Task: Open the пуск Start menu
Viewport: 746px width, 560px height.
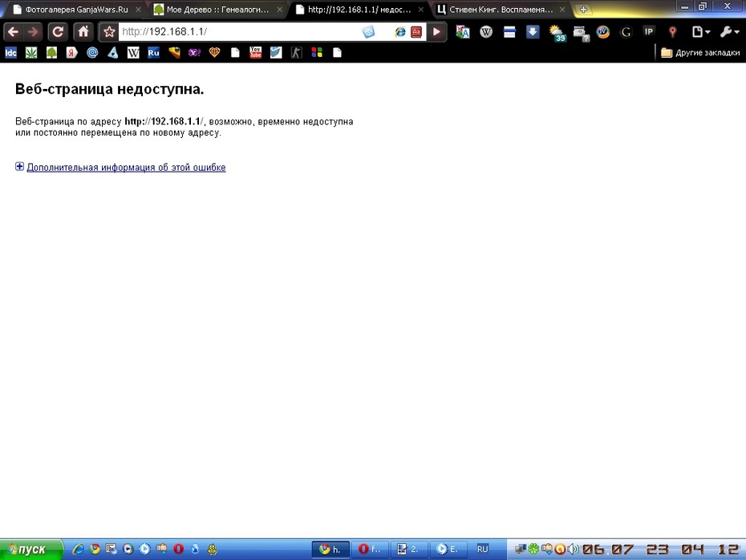Action: pyautogui.click(x=31, y=550)
